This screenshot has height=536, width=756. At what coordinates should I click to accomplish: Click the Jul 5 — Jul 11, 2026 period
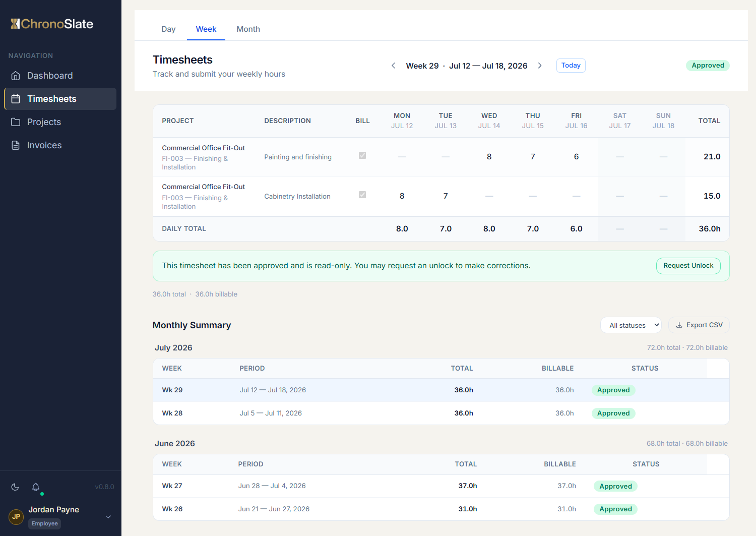pos(271,413)
